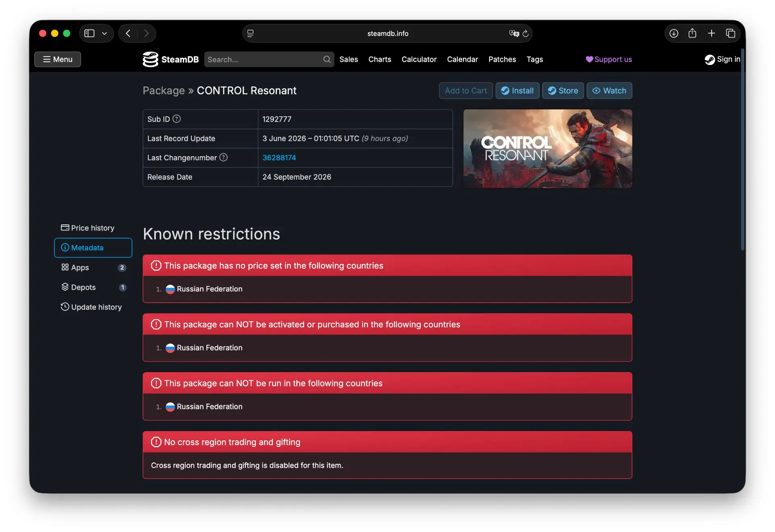Screen dimensions: 775x532
Task: Open the Tags page
Action: 535,59
